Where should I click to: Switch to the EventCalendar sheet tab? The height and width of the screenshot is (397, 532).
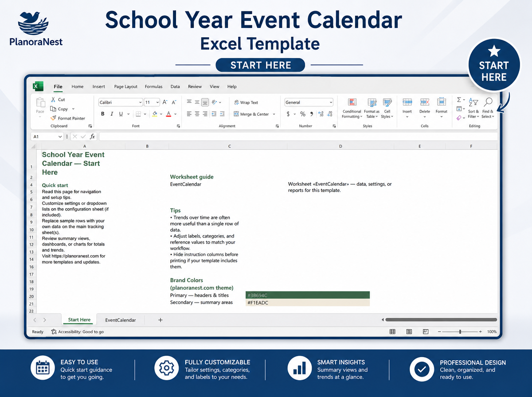[x=121, y=320]
